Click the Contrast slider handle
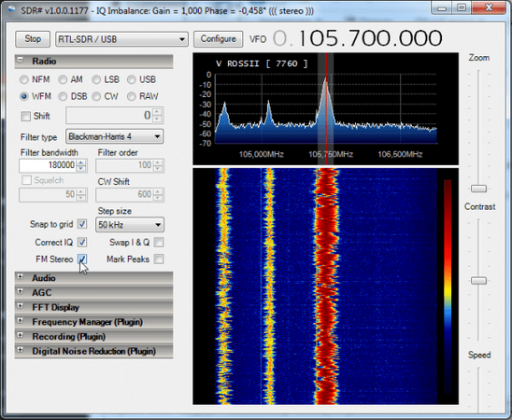The width and height of the screenshot is (512, 420). point(478,281)
